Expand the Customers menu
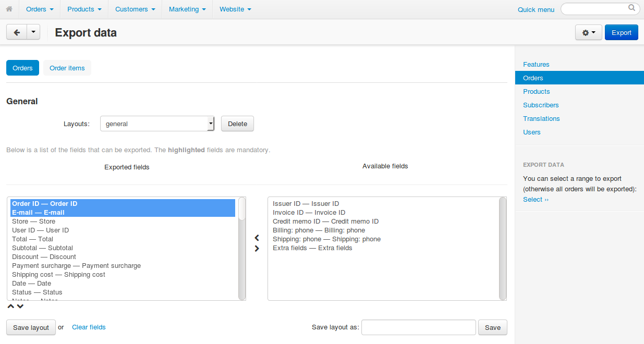The height and width of the screenshot is (344, 644). tap(135, 9)
